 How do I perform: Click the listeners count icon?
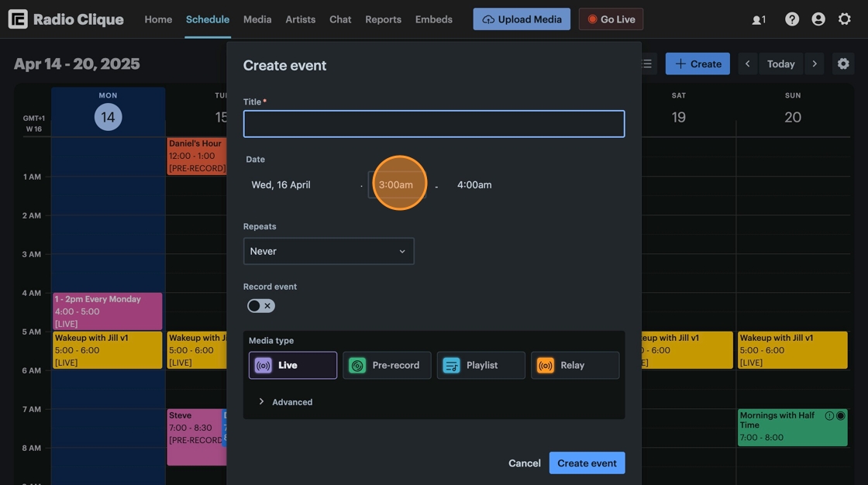759,20
